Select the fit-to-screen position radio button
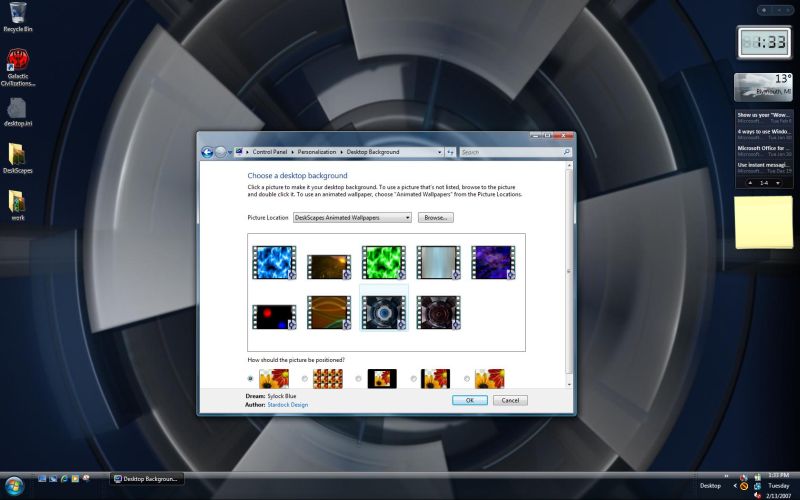800x500 pixels. click(x=250, y=379)
